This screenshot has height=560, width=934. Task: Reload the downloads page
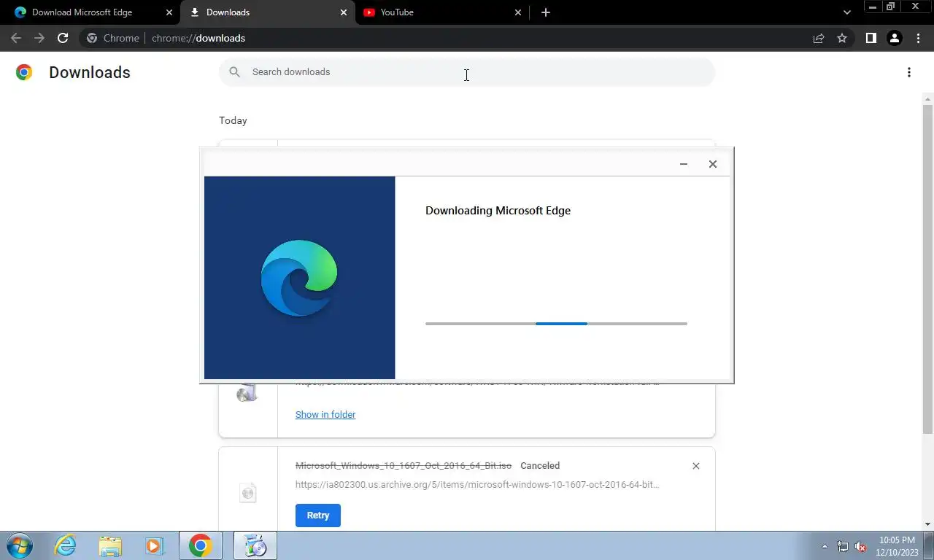[x=63, y=38]
